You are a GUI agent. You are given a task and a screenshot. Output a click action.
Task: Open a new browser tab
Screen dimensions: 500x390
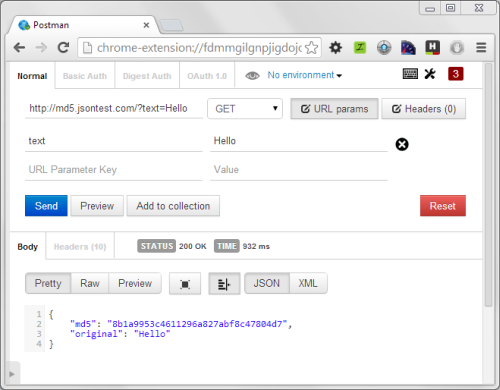tap(171, 25)
